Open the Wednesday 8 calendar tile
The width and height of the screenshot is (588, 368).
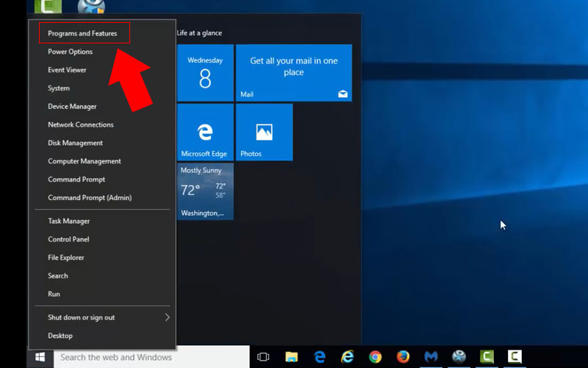(205, 72)
